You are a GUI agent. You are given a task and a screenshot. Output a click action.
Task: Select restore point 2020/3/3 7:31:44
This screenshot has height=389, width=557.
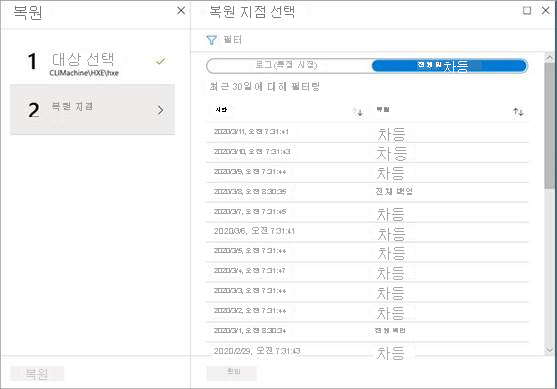click(x=367, y=292)
